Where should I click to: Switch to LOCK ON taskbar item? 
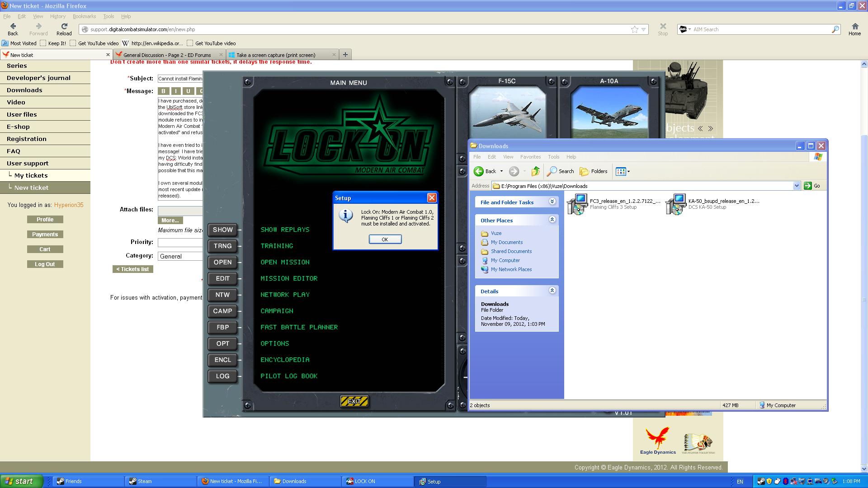click(377, 481)
